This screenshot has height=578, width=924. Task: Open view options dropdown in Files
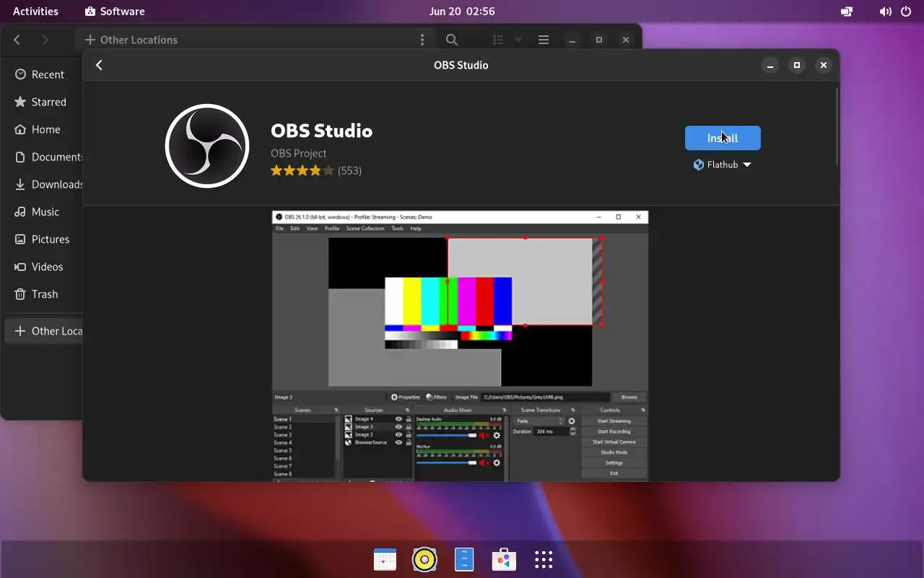point(518,40)
